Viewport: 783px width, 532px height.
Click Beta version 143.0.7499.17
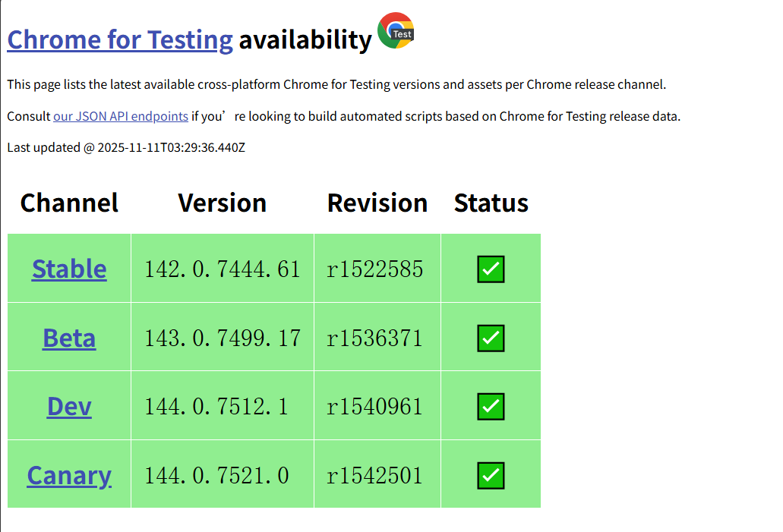pyautogui.click(x=223, y=338)
